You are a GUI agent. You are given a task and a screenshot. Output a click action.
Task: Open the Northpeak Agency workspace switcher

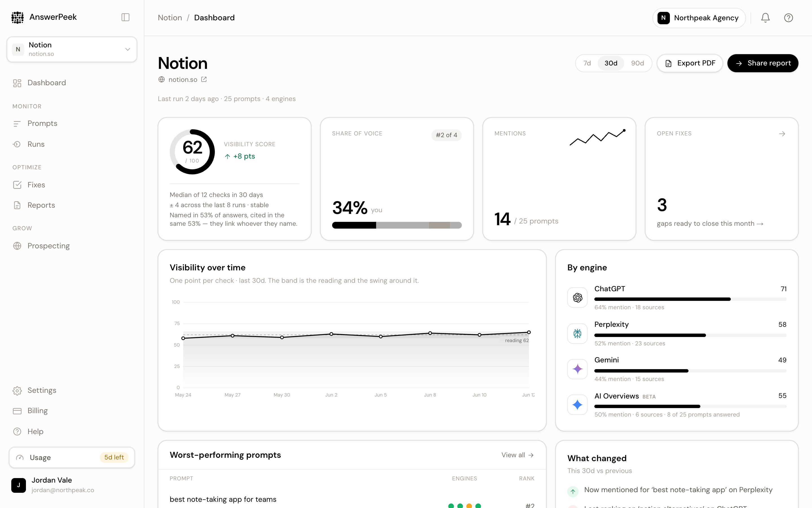pos(699,18)
